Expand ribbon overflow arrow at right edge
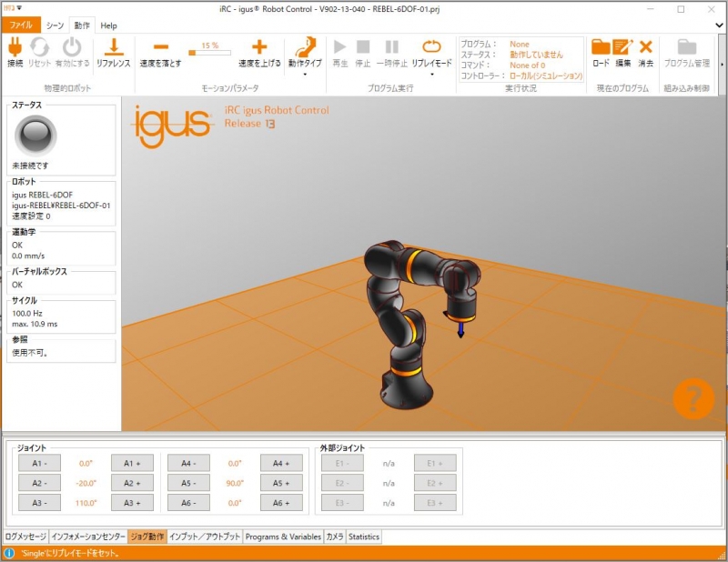 (722, 64)
